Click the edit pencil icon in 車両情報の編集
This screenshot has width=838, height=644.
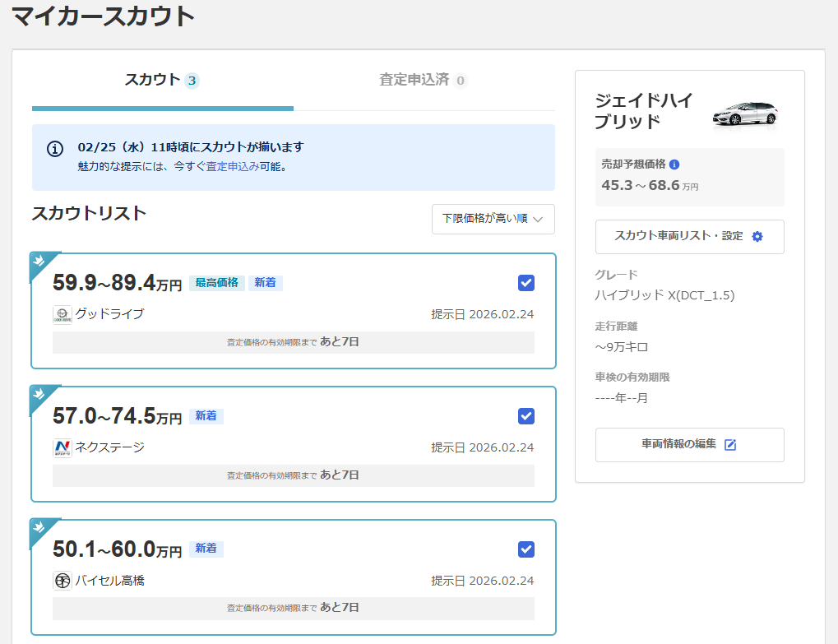729,445
